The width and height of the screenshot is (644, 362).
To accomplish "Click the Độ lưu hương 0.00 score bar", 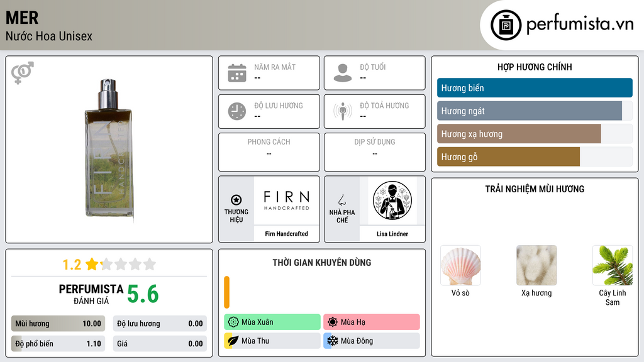I will click(160, 324).
